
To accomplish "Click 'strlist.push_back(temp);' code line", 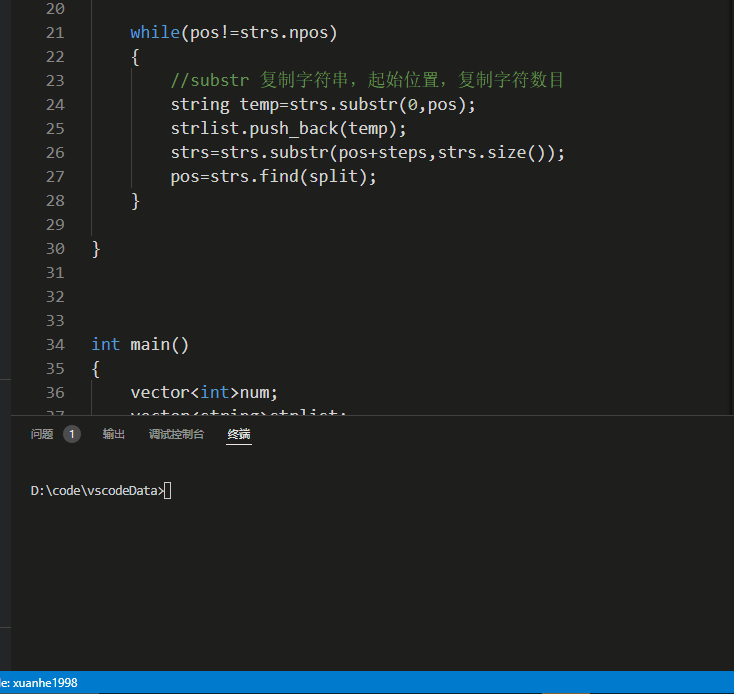I will pyautogui.click(x=288, y=129).
